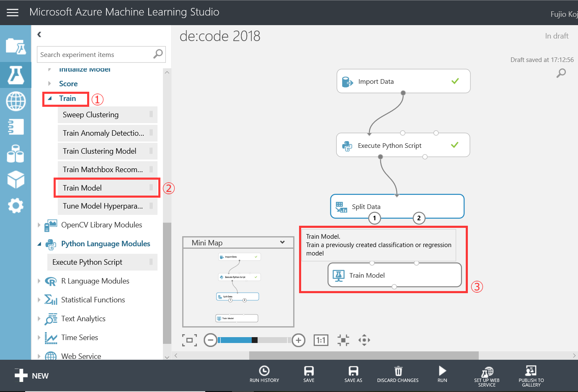Click the palette vertical scrollbar
Screen dimensions: 578x392
click(167, 283)
